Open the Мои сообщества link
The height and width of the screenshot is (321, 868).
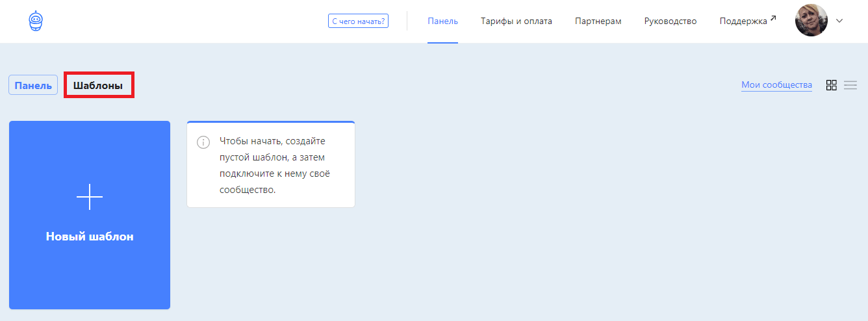tap(776, 85)
